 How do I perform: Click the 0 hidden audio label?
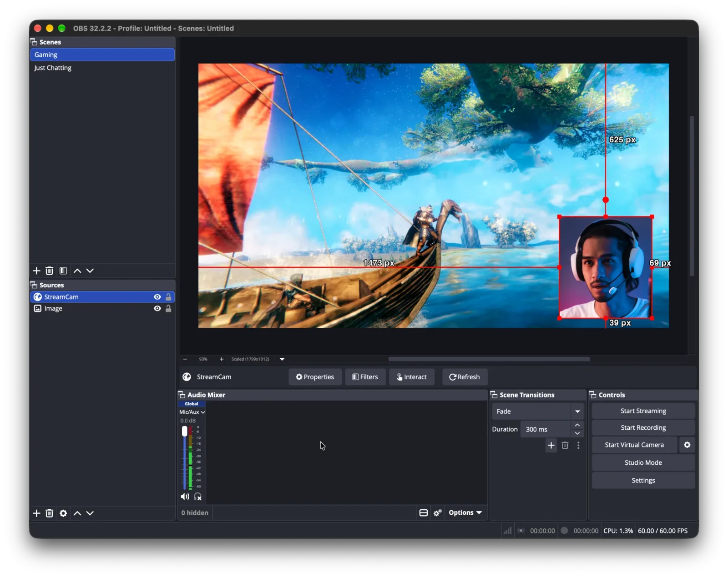(x=195, y=512)
